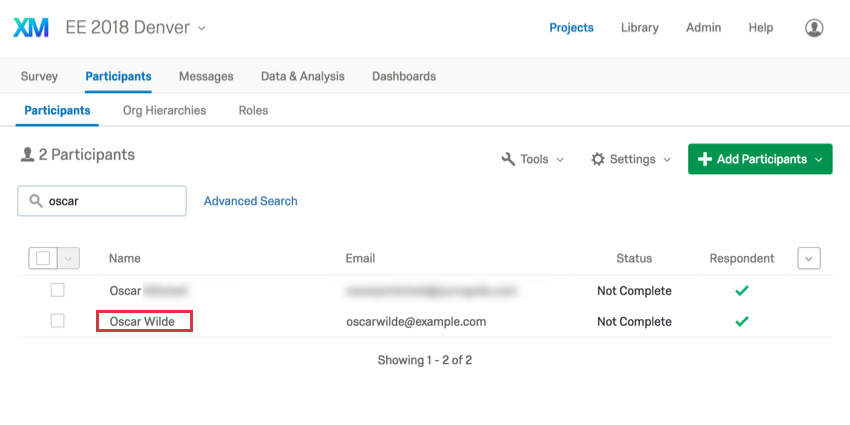Open the Advanced Search link
850x425 pixels.
click(250, 201)
